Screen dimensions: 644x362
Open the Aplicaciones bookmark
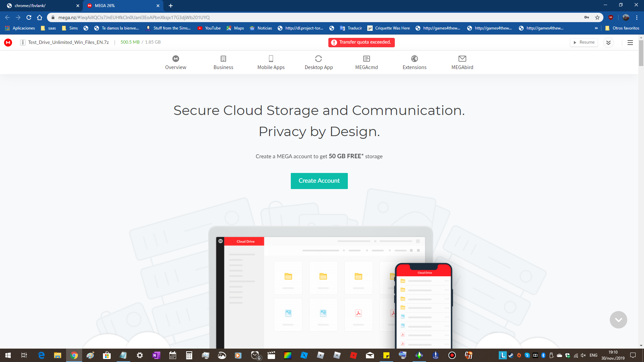tap(20, 28)
